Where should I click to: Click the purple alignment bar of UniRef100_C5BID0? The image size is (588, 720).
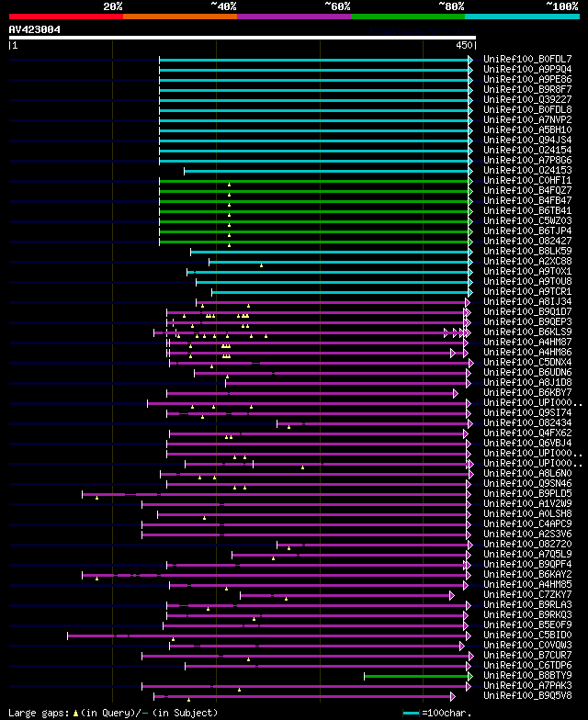(269, 636)
